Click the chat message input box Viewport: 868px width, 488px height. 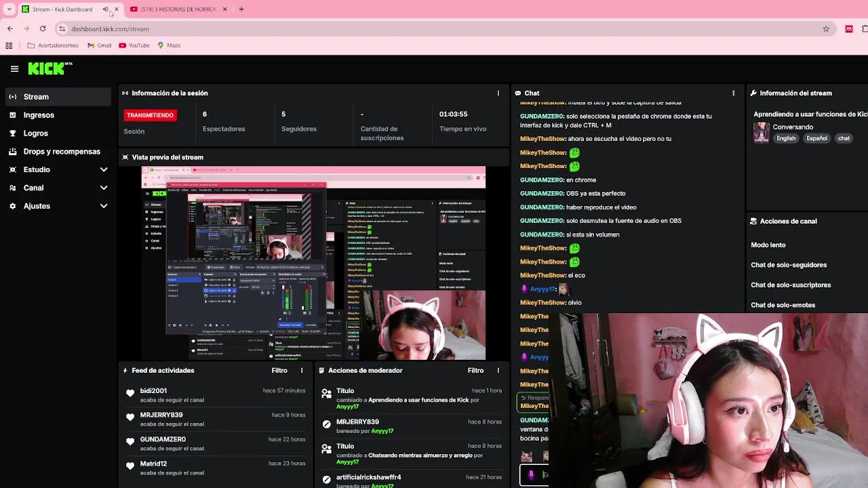click(x=534, y=474)
